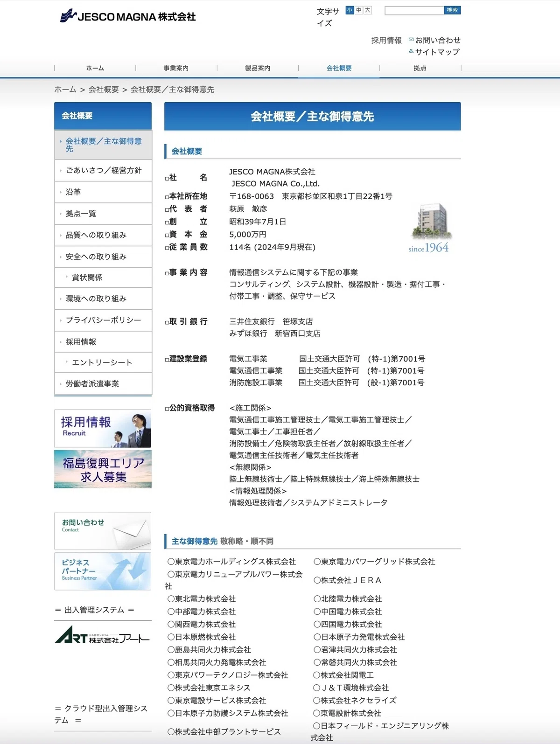560x744 pixels.
Task: Click 関西電力株式会社 entry
Action: click(202, 624)
